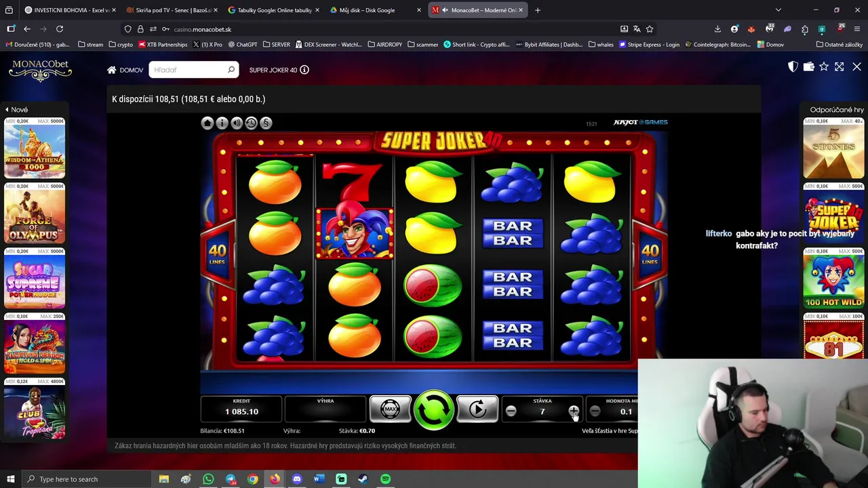868x488 pixels.
Task: Open Sugar Supreme Powernudge thumbnail
Action: tap(35, 278)
